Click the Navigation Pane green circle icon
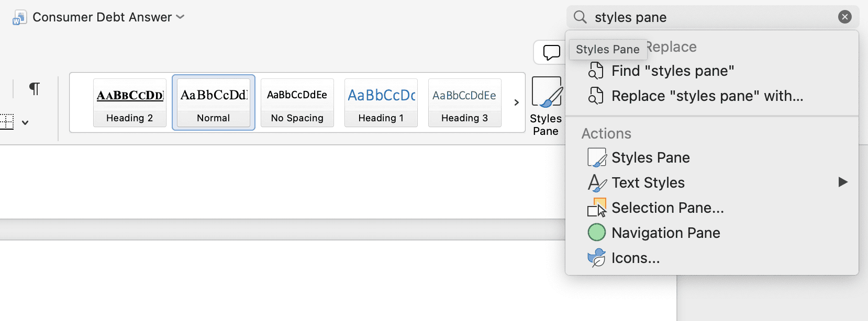 [597, 232]
